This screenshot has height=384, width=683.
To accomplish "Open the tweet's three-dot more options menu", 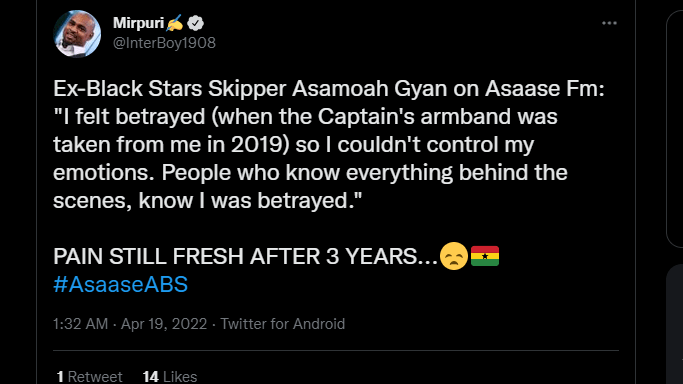I will 609,23.
